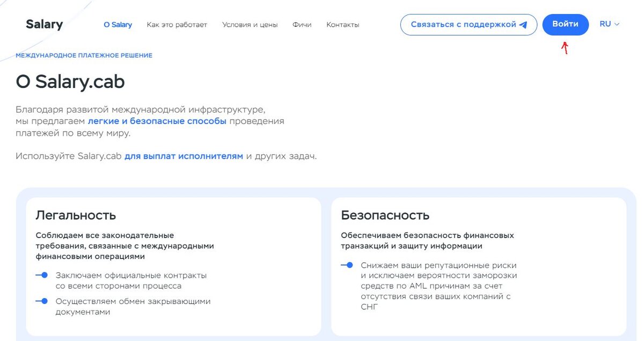Click text "Осуществляем обмен закрывающими документами"
Image resolution: width=644 pixels, height=341 pixels.
(133, 307)
